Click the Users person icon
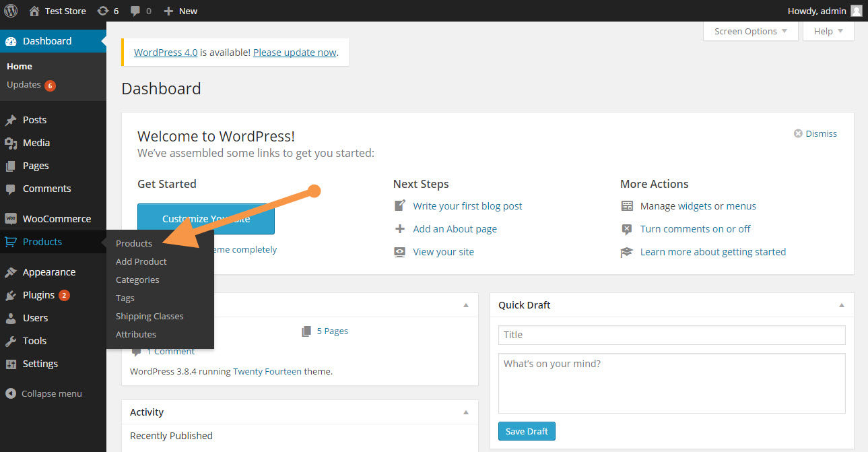 click(x=11, y=318)
